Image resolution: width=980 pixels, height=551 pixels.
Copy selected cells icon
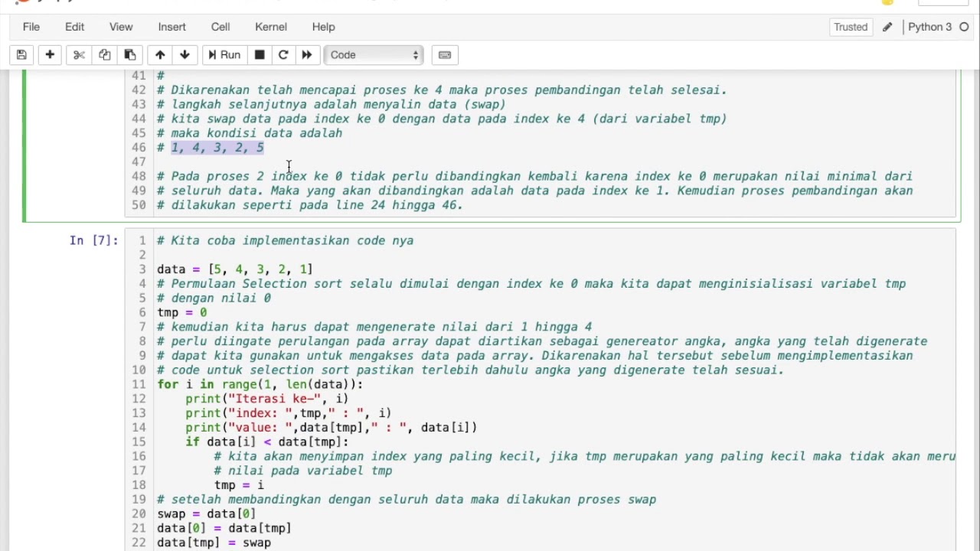pyautogui.click(x=105, y=55)
